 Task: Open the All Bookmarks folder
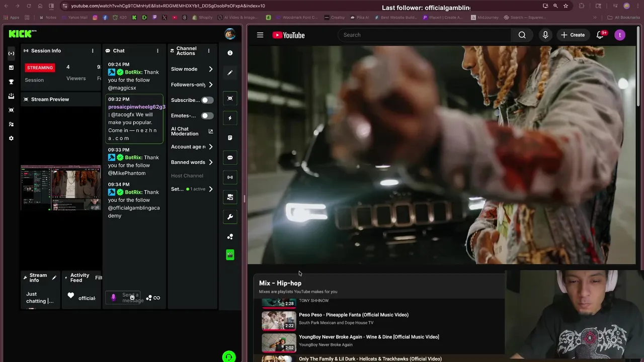624,18
